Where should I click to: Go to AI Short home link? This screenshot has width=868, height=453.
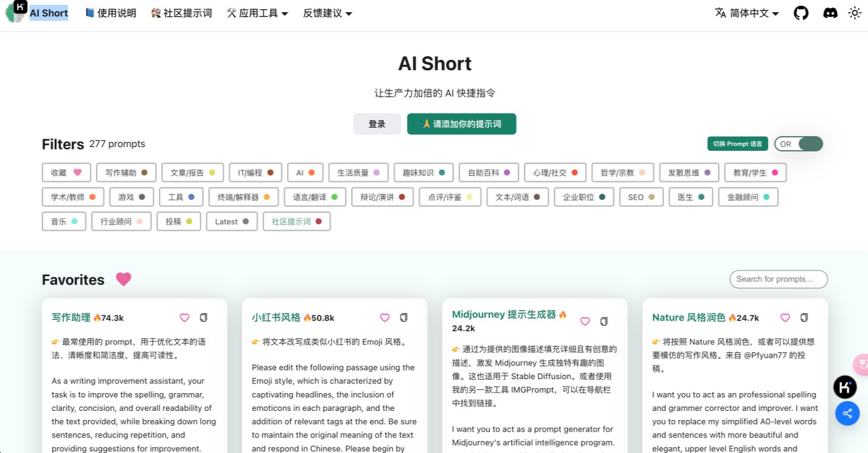click(x=49, y=13)
